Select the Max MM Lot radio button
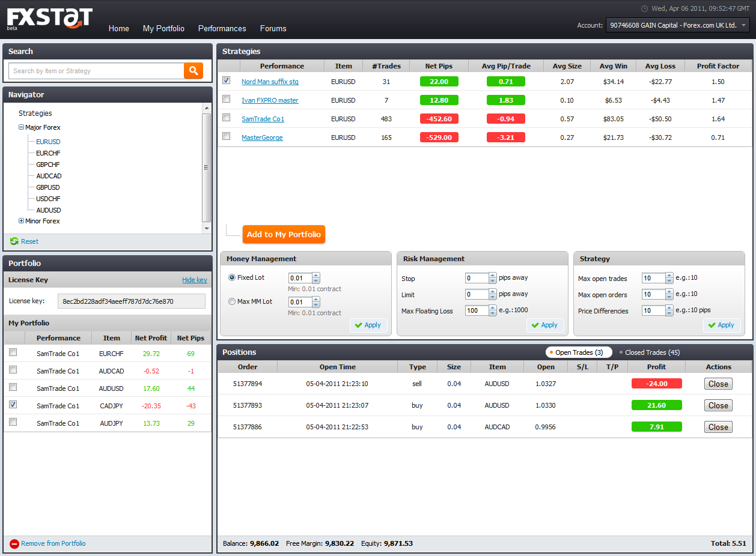The image size is (756, 556). coord(232,302)
